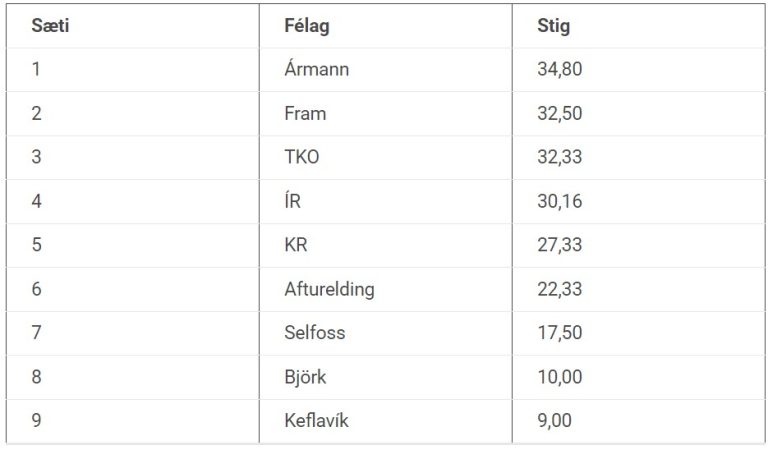Click the 10,00 score cell
Viewport: 768px width, 450px height.
click(x=560, y=377)
